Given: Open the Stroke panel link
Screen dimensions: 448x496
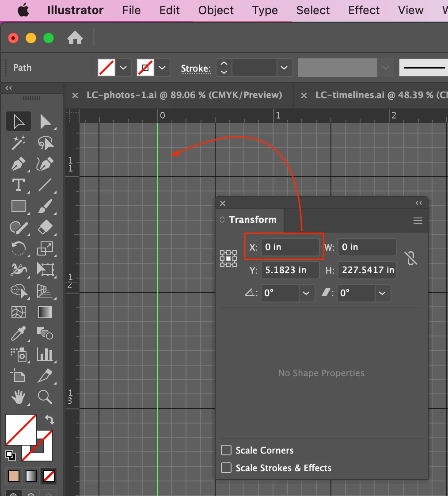Looking at the screenshot, I should tap(196, 69).
